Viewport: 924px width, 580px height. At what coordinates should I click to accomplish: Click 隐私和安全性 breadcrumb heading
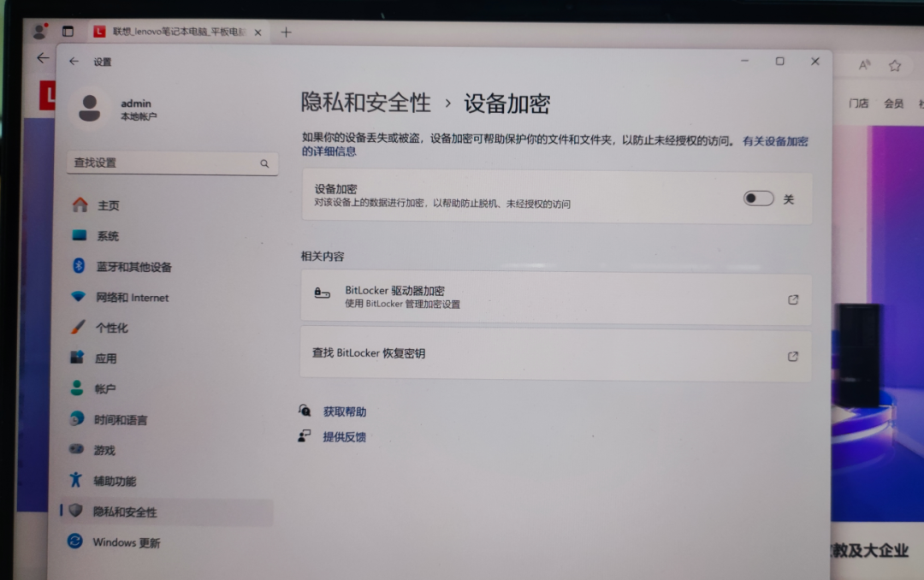point(365,104)
